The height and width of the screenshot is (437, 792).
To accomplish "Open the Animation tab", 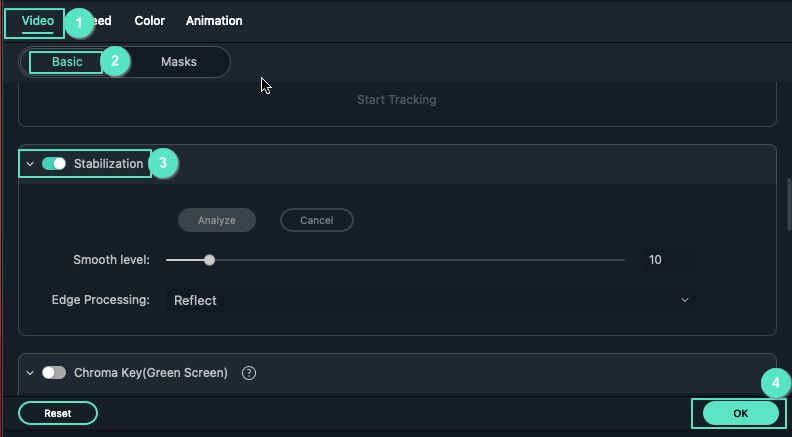I will [x=214, y=21].
